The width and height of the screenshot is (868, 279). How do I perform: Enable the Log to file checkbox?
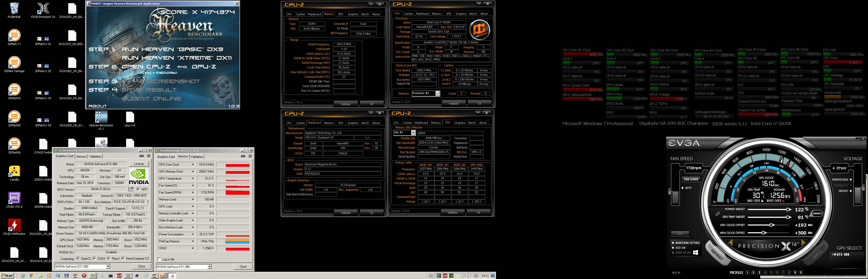159,259
